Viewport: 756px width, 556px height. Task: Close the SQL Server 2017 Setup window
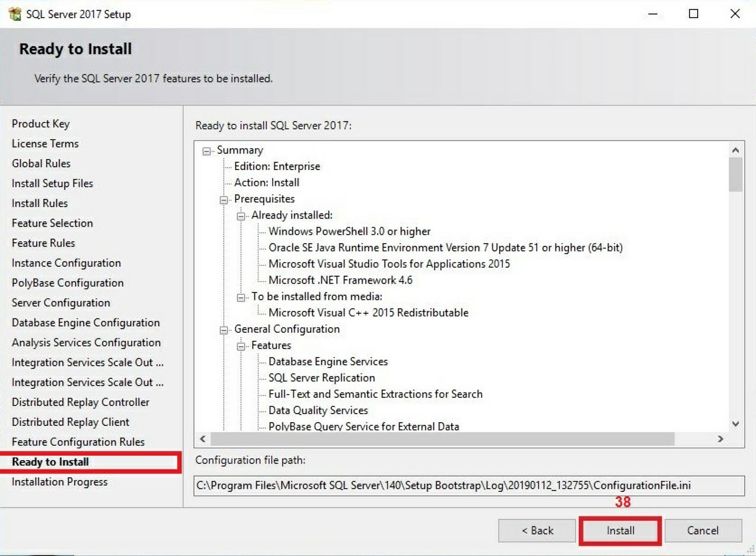point(735,14)
